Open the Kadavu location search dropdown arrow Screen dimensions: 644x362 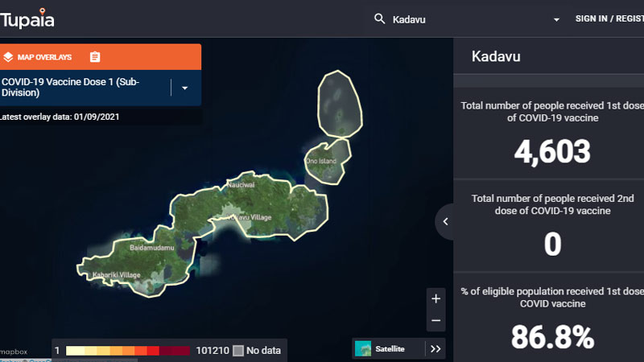[556, 19]
